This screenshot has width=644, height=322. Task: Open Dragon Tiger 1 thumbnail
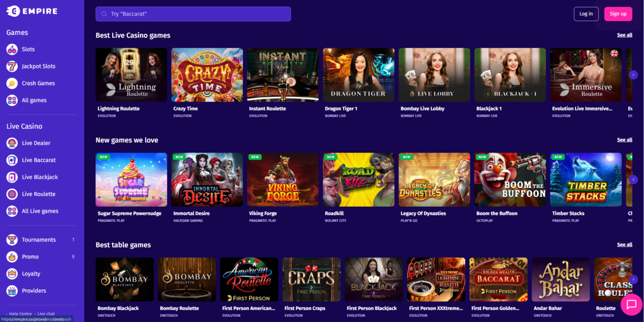pyautogui.click(x=358, y=75)
